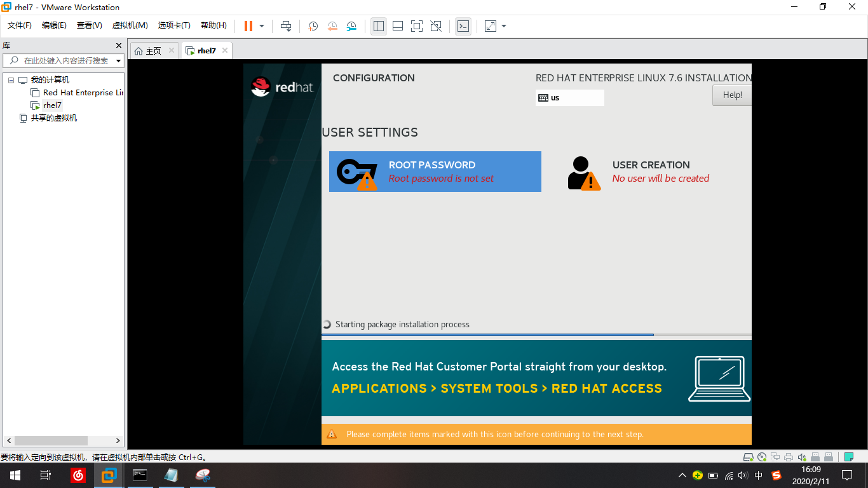Screen dimensions: 868x488
Task: Open the Windows Start menu
Action: pos(15,475)
